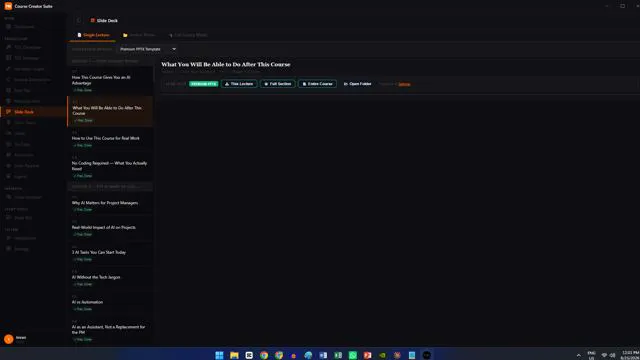Select lecture Why AI Matters for Project Managers
Screen dimensions: 640x360
pyautogui.click(x=110, y=204)
